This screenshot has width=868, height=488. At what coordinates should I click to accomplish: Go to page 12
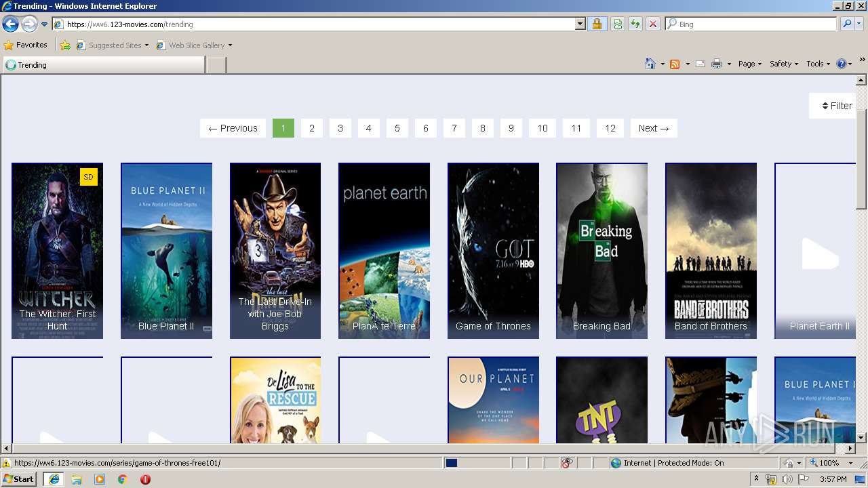tap(610, 128)
